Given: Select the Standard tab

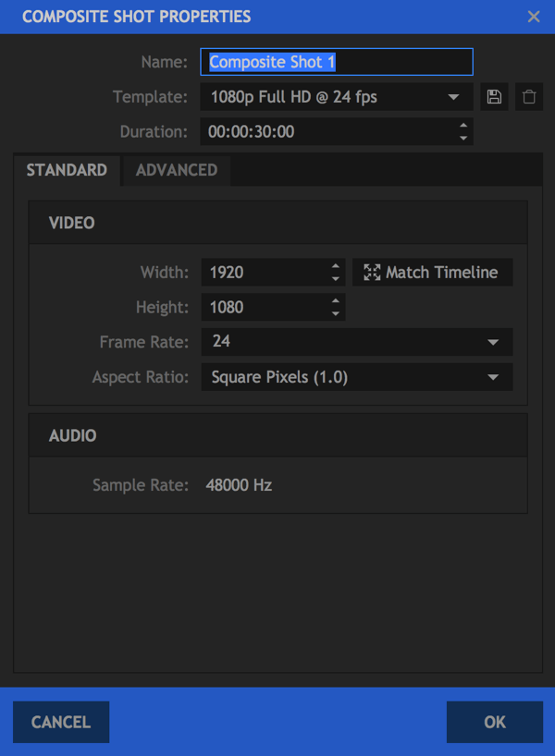Looking at the screenshot, I should 67,170.
